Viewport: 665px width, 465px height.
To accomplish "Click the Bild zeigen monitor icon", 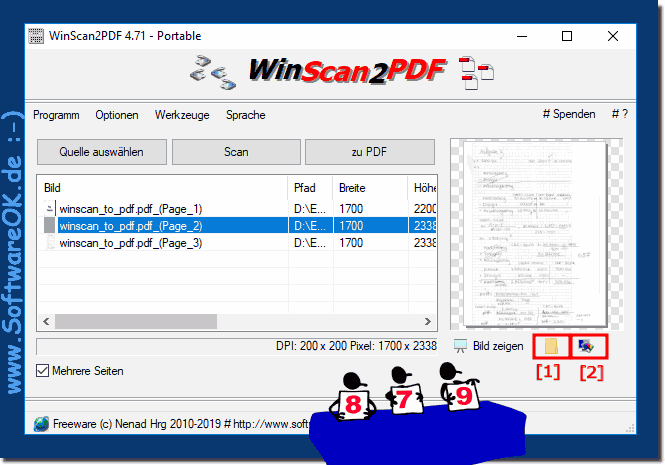I will [460, 346].
